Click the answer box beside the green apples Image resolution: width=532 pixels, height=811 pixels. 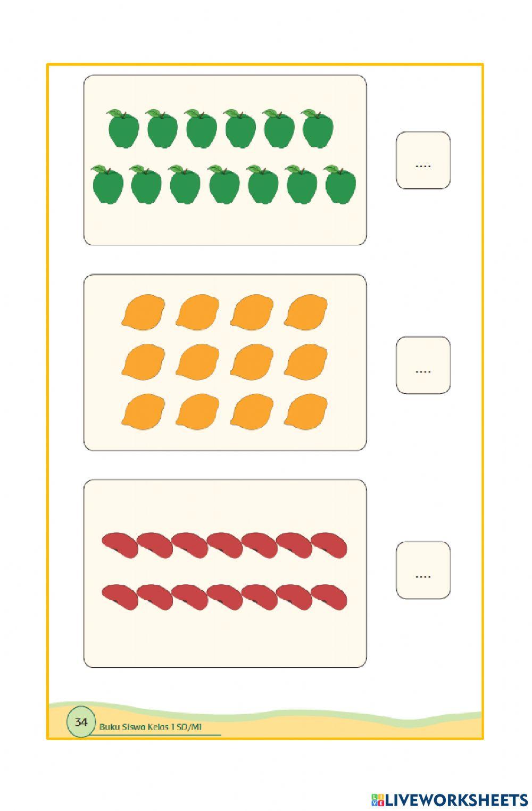pos(423,160)
